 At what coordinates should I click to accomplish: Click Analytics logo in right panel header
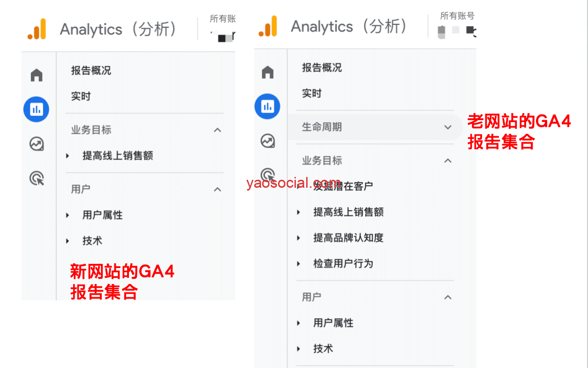pos(268,26)
